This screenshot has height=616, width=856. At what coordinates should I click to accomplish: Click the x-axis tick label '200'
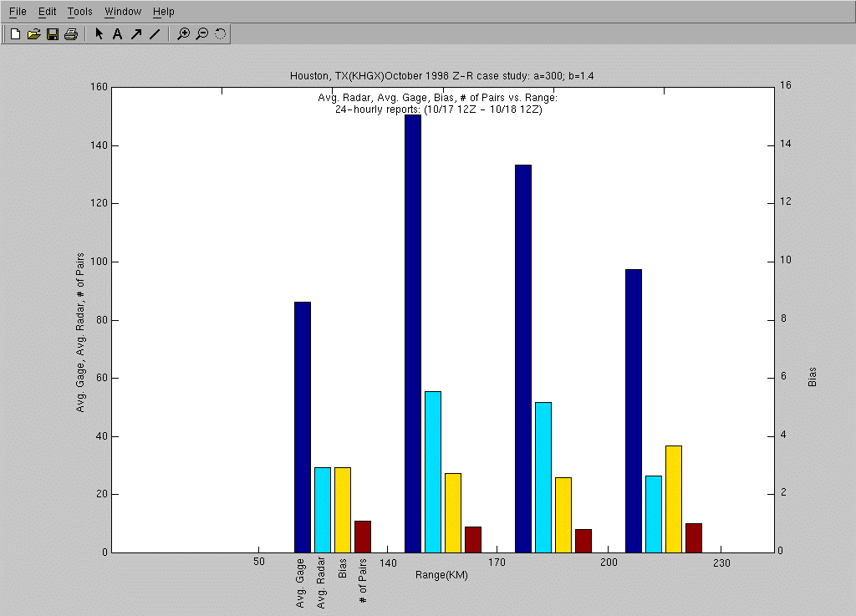click(x=609, y=562)
